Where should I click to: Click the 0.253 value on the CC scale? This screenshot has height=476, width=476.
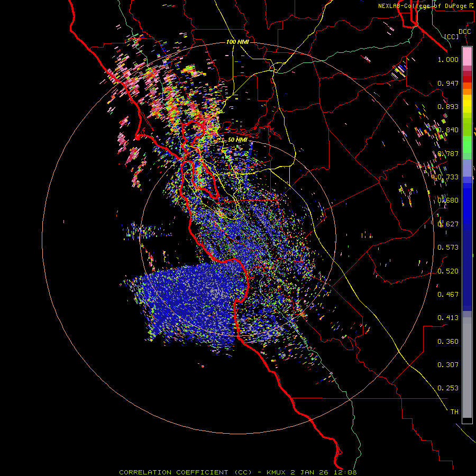point(448,388)
